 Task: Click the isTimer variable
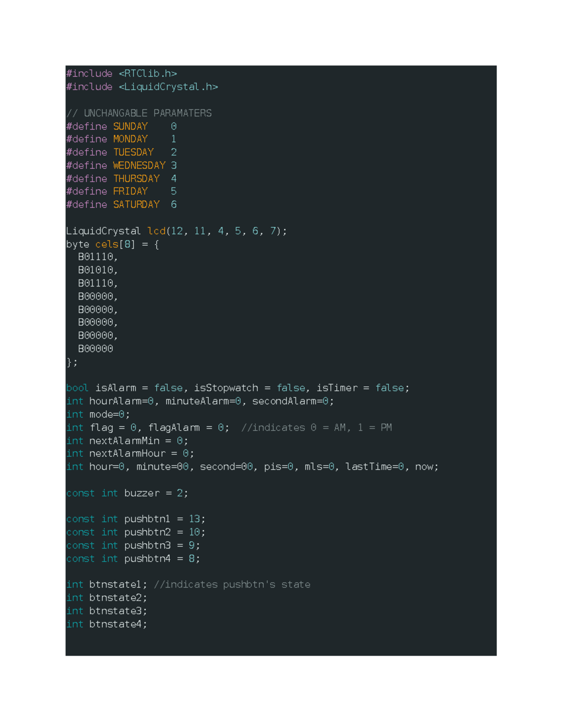336,388
